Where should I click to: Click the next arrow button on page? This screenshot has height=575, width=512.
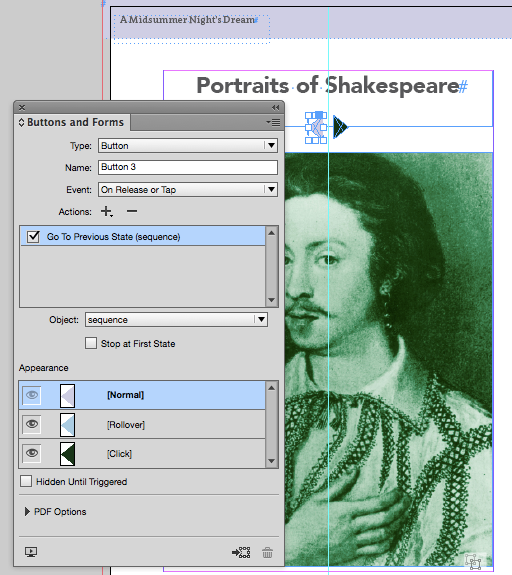pyautogui.click(x=340, y=127)
